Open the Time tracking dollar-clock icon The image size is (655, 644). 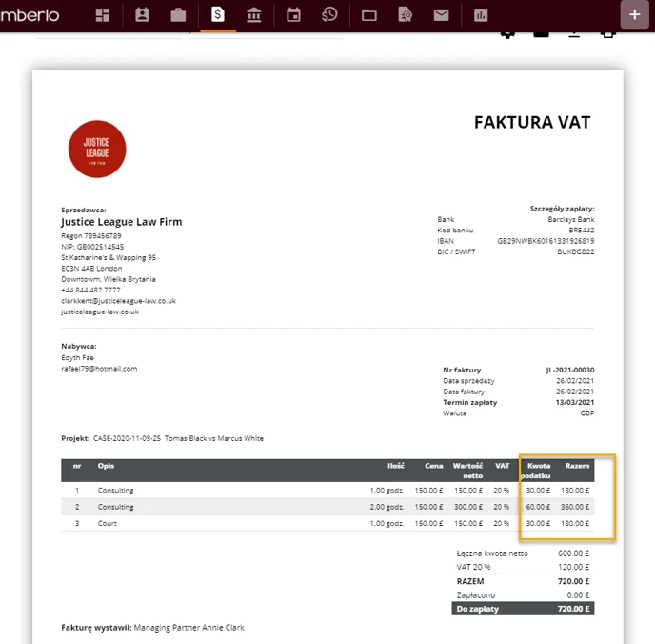329,15
